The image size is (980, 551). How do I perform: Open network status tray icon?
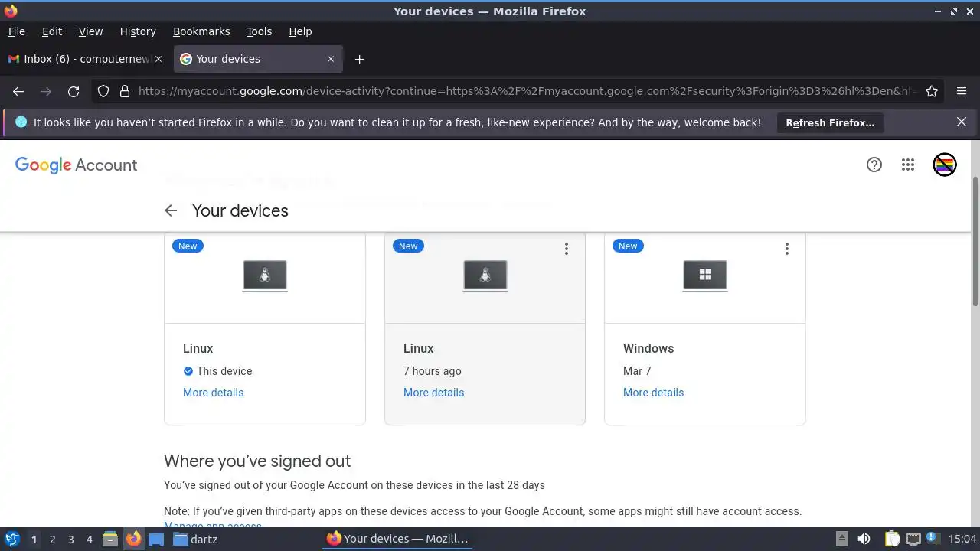[x=913, y=539]
